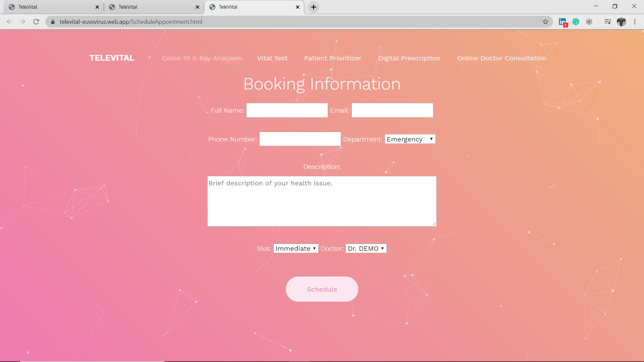Viewport: 644px width, 362px height.
Task: Open Vital Test navigation item
Action: click(x=272, y=58)
